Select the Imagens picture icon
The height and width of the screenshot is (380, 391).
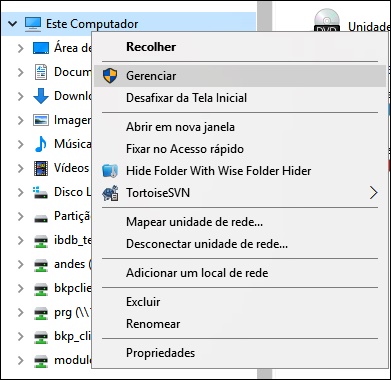pyautogui.click(x=41, y=120)
